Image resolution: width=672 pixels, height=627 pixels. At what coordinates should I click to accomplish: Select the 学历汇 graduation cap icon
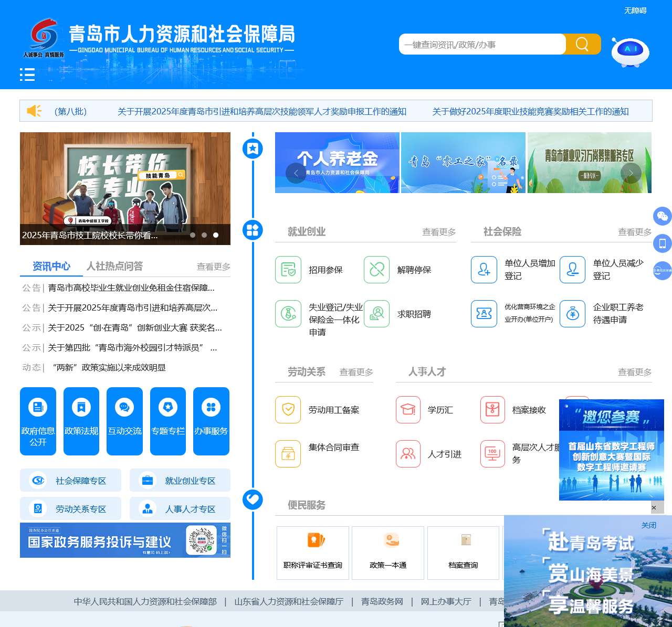[408, 410]
